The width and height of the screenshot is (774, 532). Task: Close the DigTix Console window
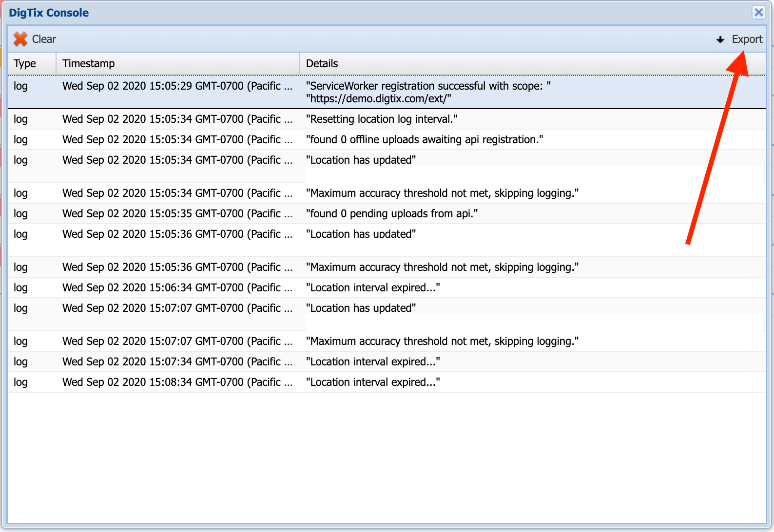758,12
